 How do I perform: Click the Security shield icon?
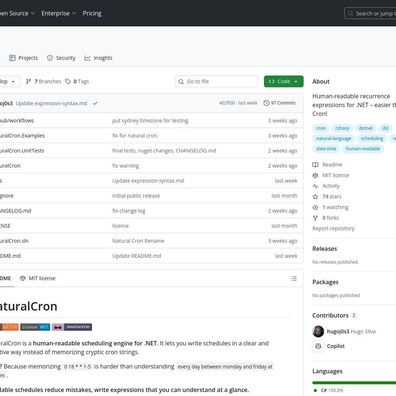click(50, 58)
